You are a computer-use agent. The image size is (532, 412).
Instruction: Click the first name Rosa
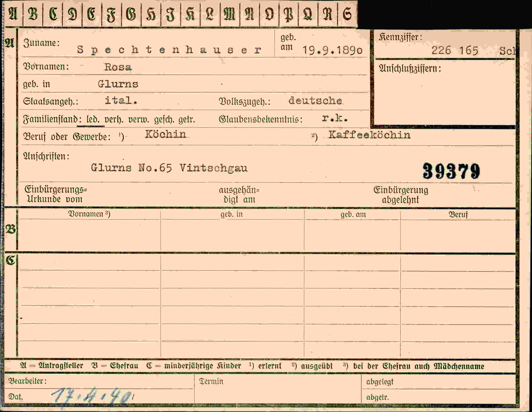pyautogui.click(x=118, y=67)
